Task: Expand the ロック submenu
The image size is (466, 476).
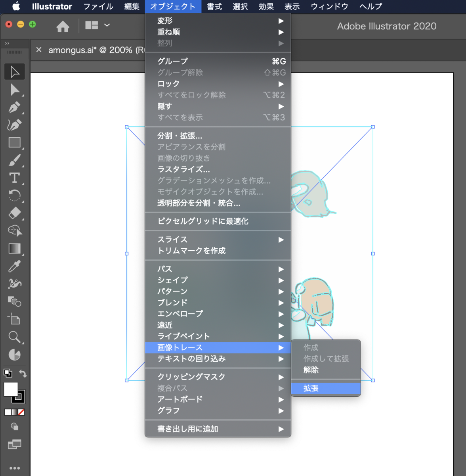Action: click(218, 84)
